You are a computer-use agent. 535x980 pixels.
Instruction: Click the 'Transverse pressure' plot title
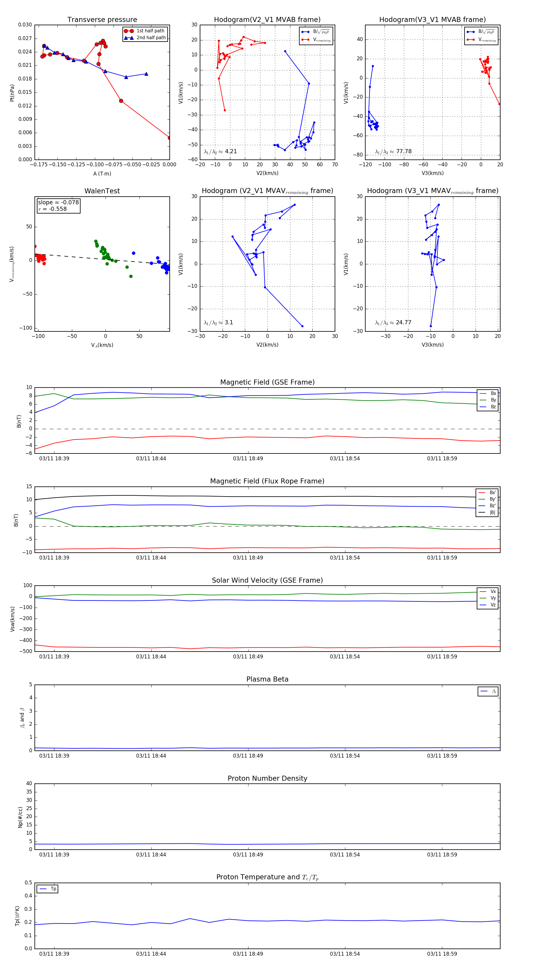coord(102,20)
